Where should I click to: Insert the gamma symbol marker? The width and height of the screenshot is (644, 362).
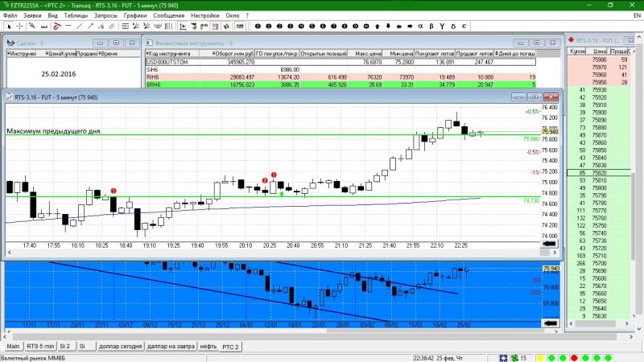pos(442,27)
